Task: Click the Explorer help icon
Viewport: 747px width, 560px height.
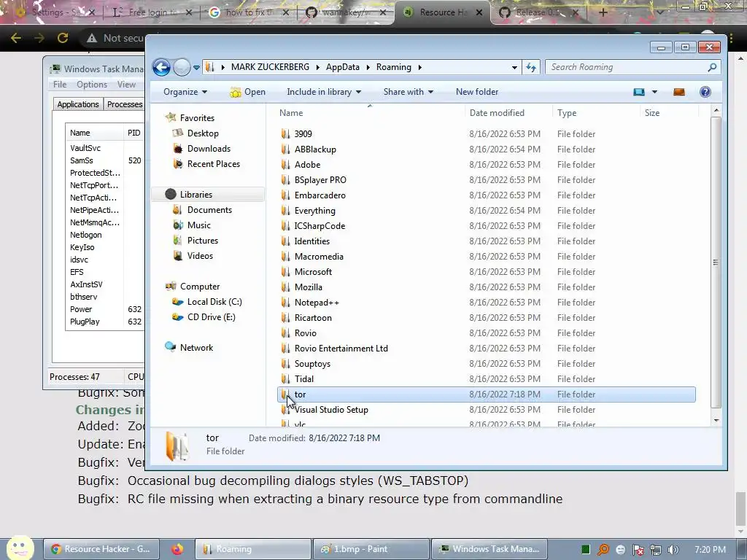Action: [x=705, y=92]
